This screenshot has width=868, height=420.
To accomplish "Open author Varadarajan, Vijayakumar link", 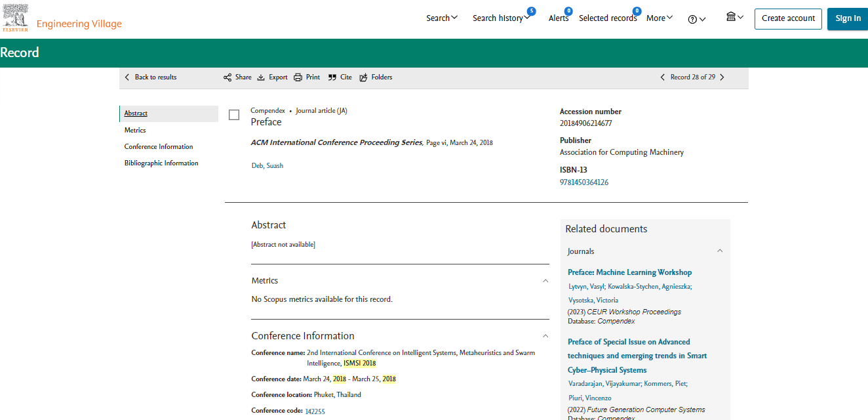I will [604, 383].
